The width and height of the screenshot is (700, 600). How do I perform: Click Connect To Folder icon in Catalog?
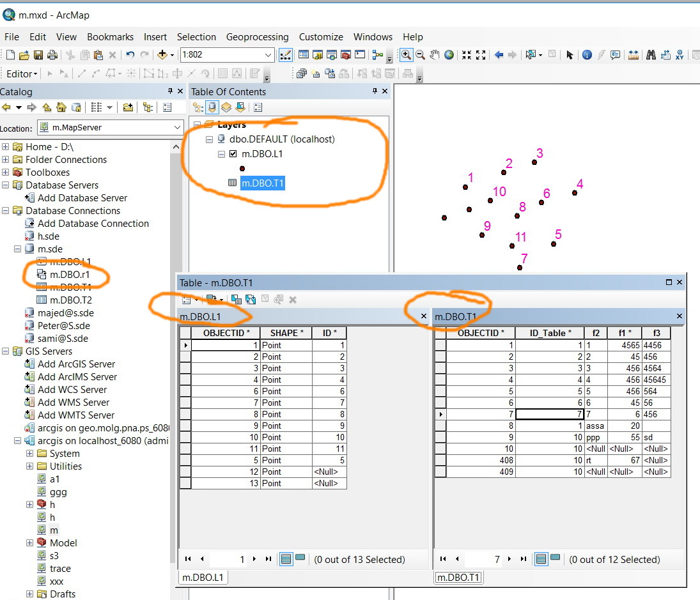pyautogui.click(x=128, y=107)
